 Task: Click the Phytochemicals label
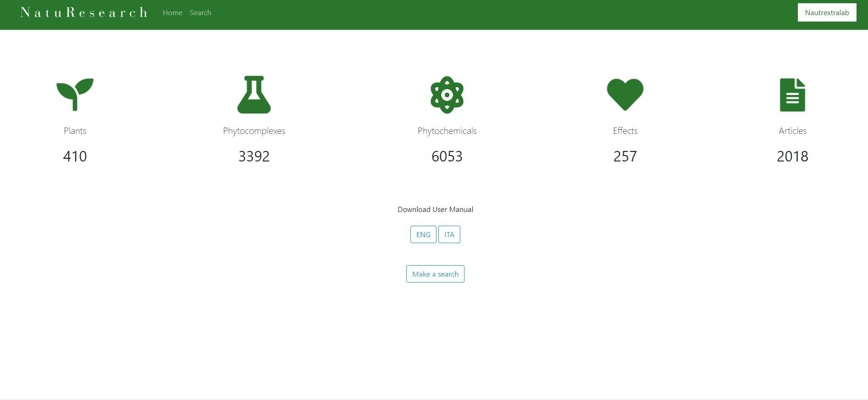[447, 131]
